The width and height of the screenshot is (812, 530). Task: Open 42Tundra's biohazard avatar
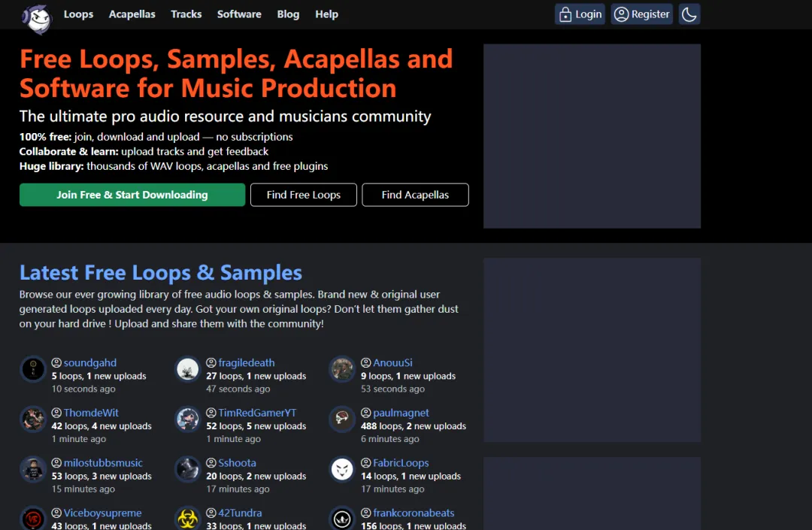[187, 519]
